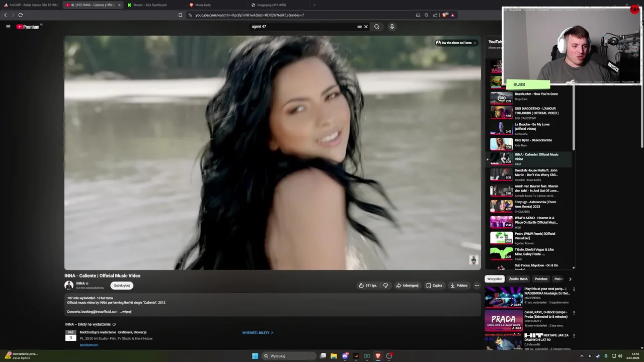Open WYŚWIETL BILETY link

click(x=258, y=333)
